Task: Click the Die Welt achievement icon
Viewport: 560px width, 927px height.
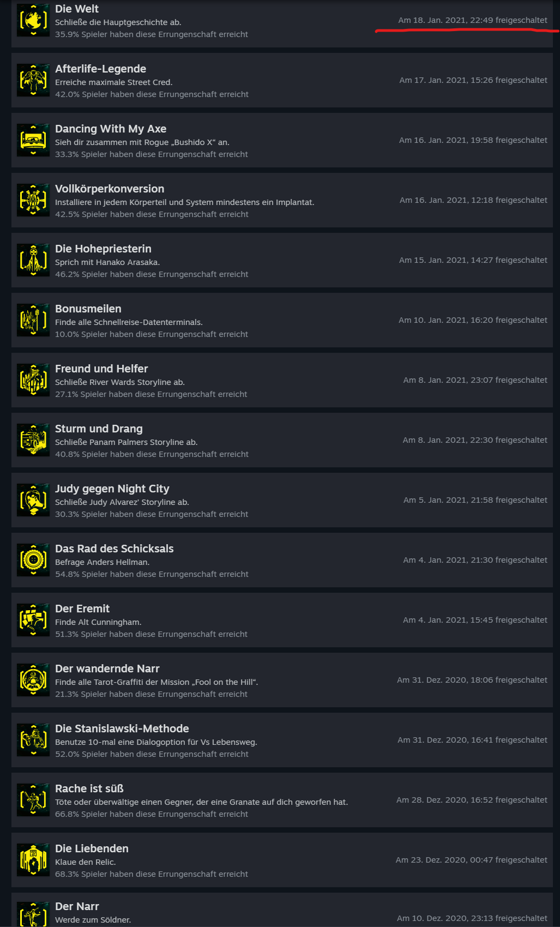Action: pyautogui.click(x=33, y=20)
